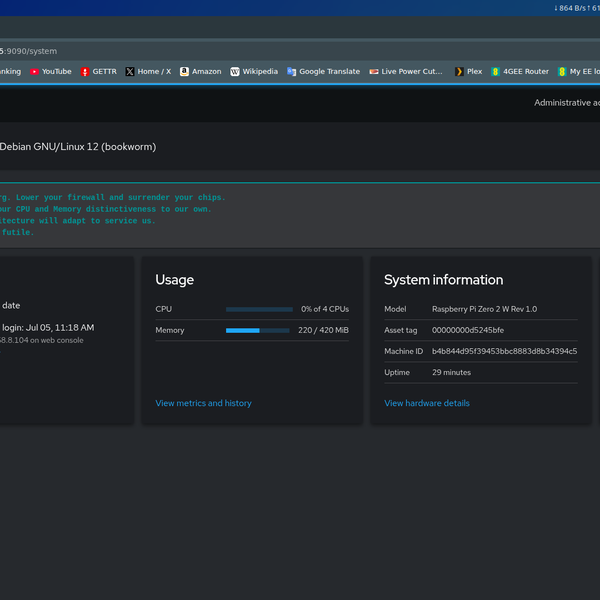Click the Administrative access button
600x600 pixels.
click(x=566, y=103)
